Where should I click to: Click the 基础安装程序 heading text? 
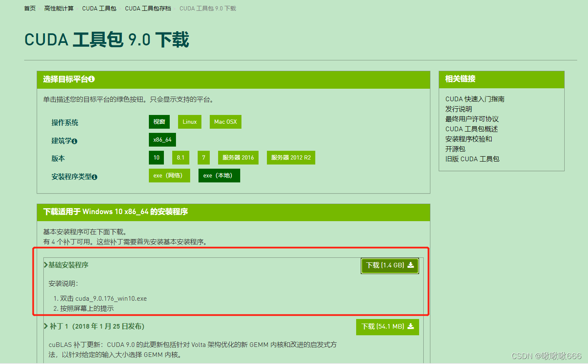(x=68, y=265)
